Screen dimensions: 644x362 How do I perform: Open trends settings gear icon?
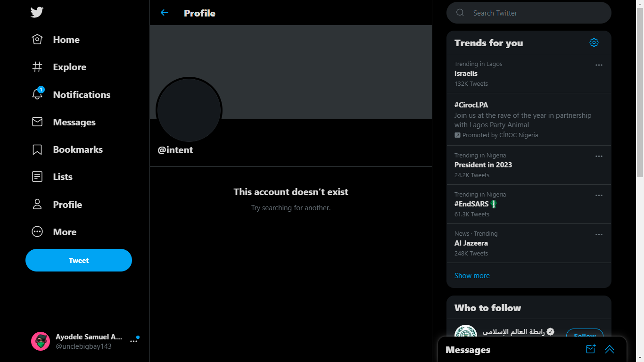pos(594,42)
